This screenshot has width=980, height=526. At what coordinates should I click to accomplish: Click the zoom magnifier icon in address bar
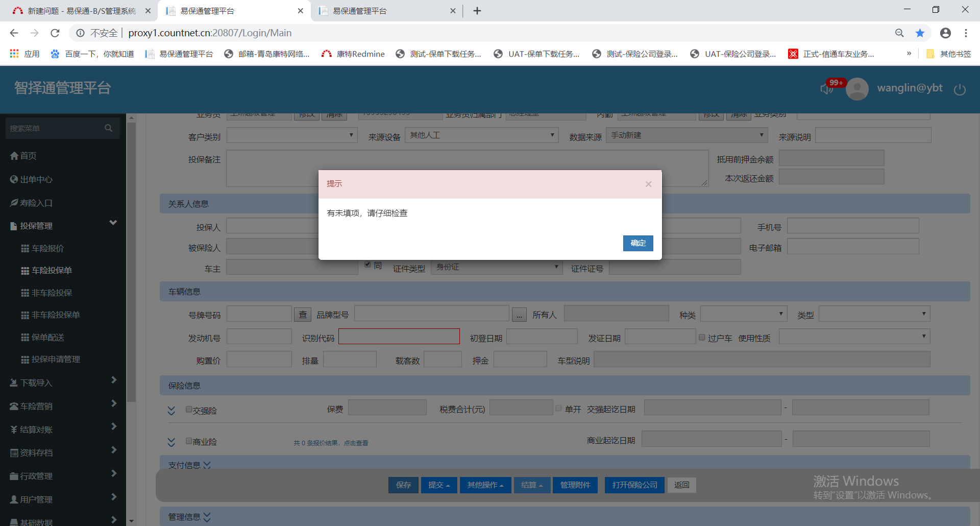pyautogui.click(x=899, y=33)
